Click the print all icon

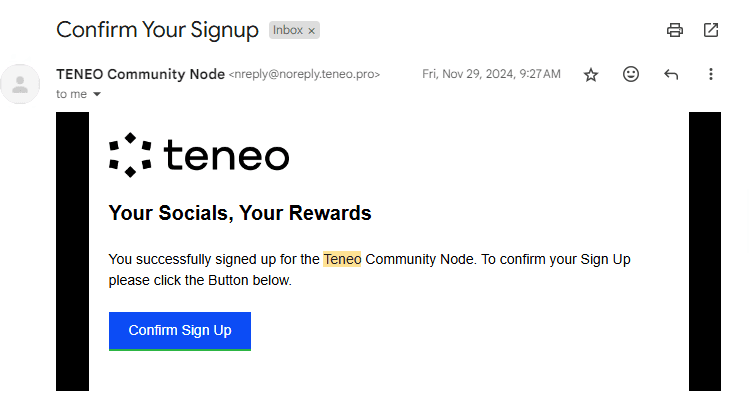point(674,30)
